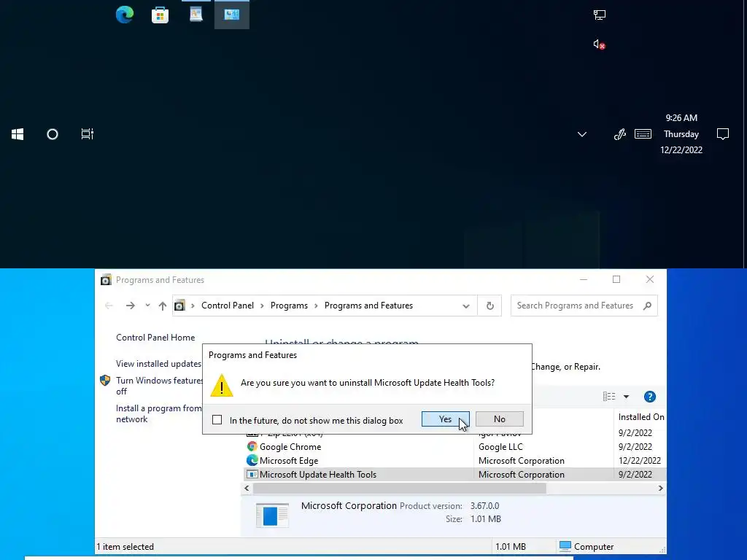Confirm uninstall by clicking Yes
Image resolution: width=747 pixels, height=560 pixels.
(x=446, y=419)
